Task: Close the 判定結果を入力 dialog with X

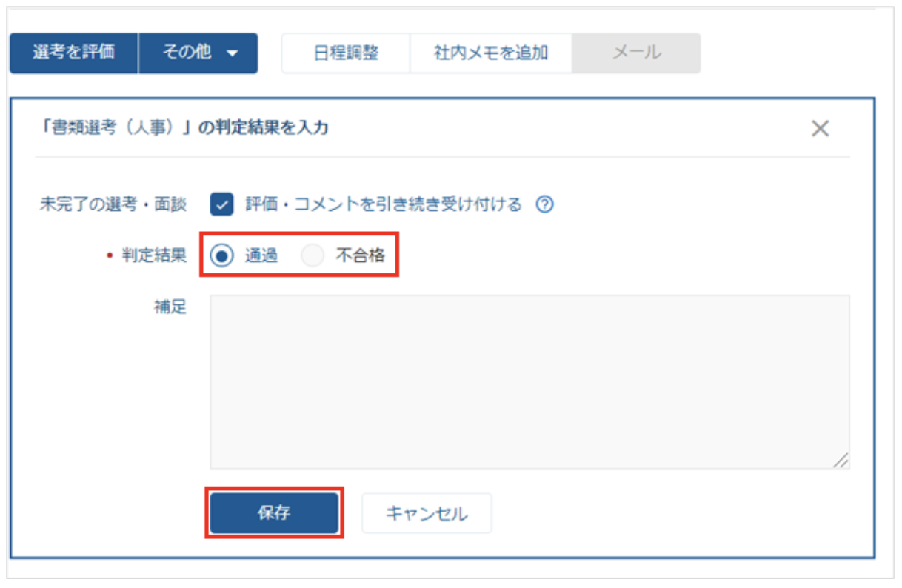Action: tap(820, 129)
